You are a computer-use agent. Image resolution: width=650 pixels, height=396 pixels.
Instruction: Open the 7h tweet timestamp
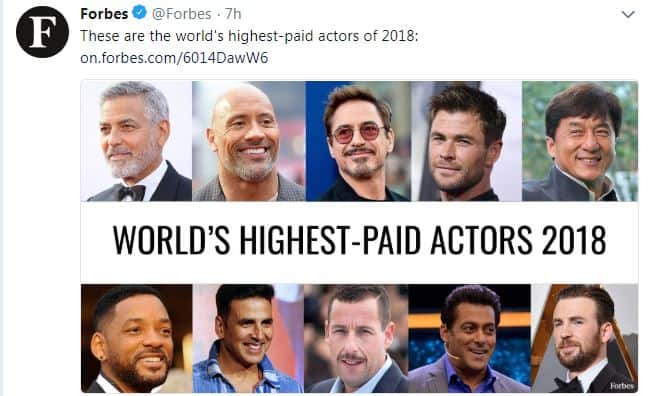(233, 14)
